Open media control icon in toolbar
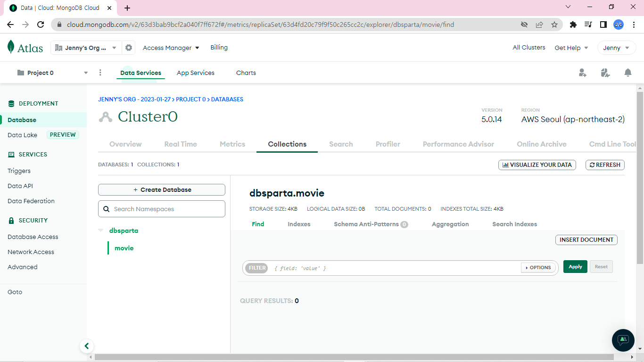This screenshot has width=644, height=362. coord(588,25)
